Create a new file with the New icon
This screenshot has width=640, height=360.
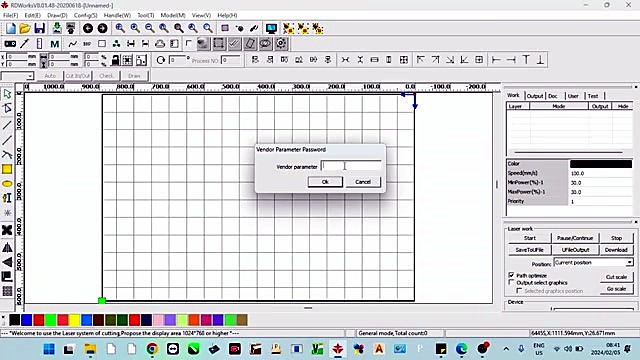tap(11, 28)
